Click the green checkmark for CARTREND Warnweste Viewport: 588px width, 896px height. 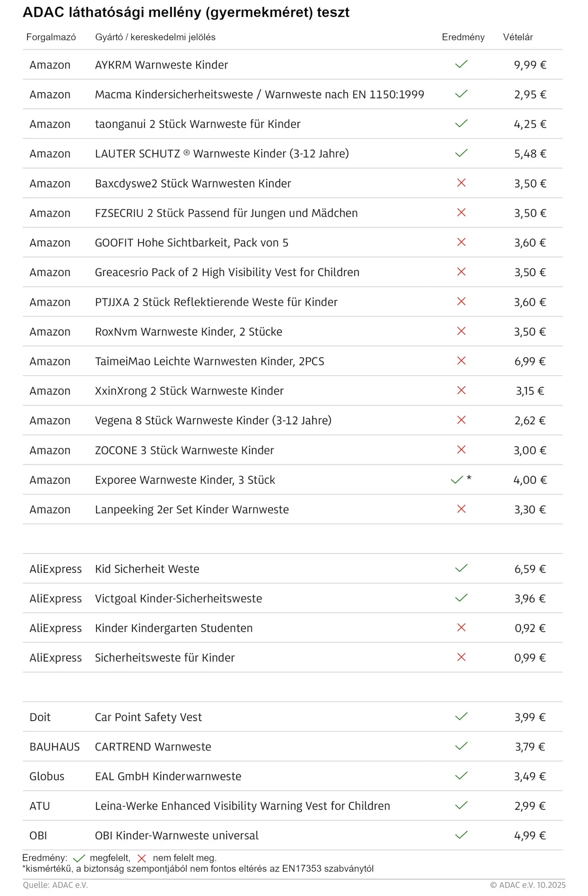tap(461, 746)
